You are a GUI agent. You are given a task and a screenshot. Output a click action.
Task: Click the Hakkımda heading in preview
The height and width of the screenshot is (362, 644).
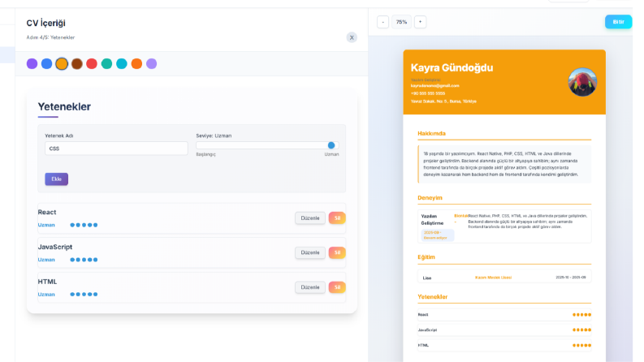click(432, 133)
